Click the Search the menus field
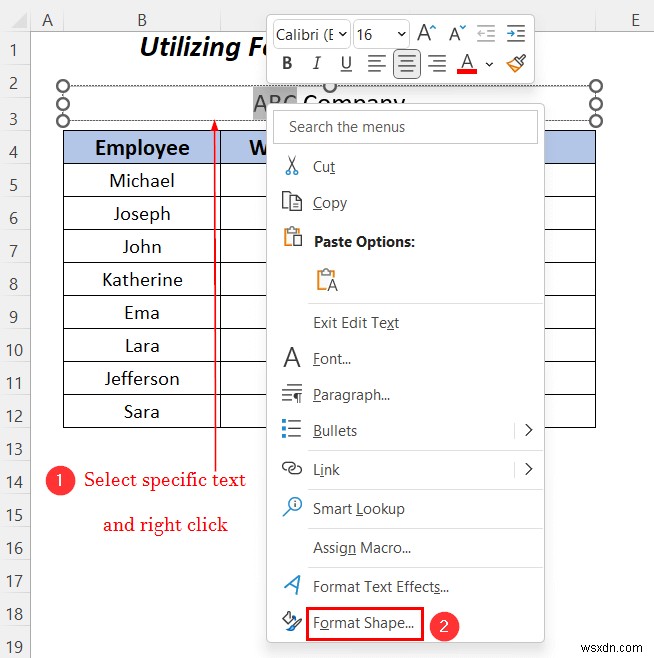Image resolution: width=654 pixels, height=658 pixels. pos(405,127)
